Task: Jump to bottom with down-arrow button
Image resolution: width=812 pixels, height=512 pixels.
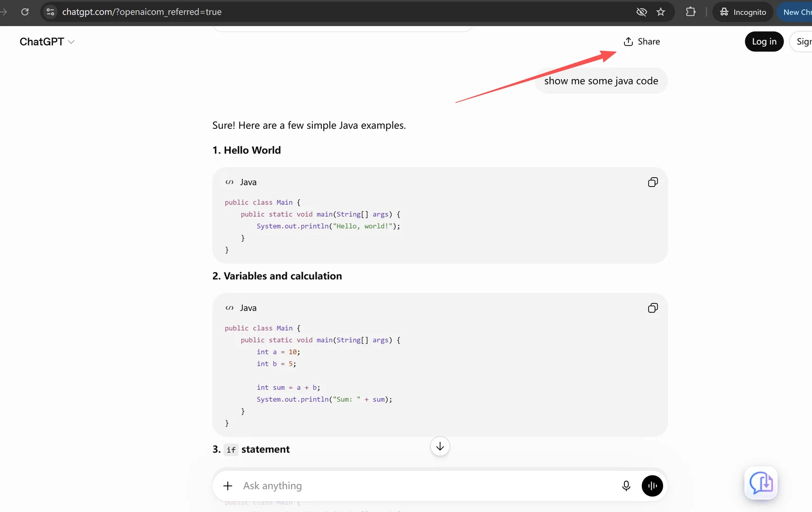Action: point(440,447)
